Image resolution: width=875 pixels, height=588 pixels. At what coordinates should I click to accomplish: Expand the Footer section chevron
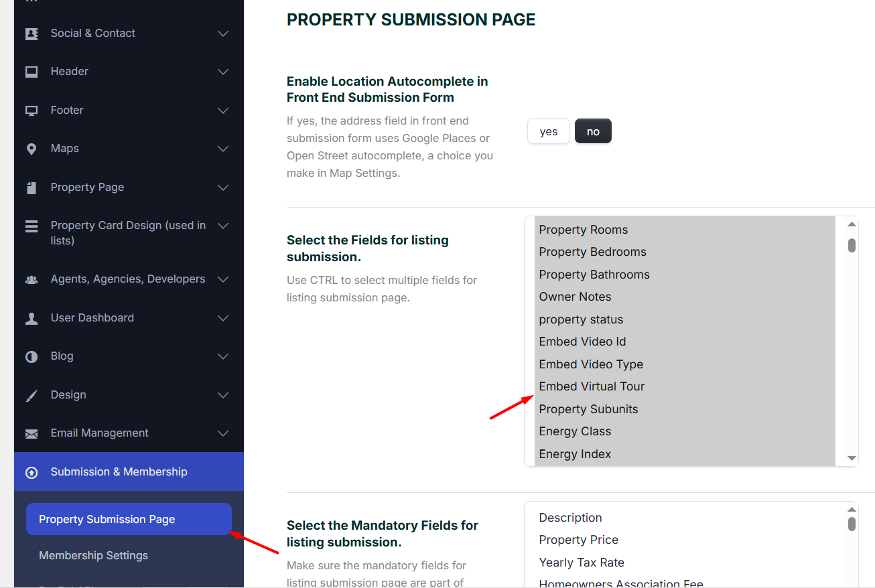[x=222, y=110]
